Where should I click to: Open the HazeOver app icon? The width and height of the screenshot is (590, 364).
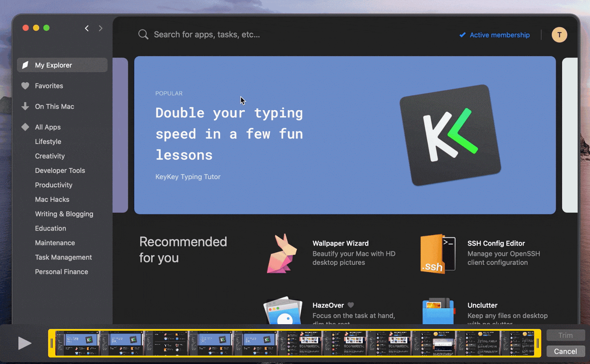click(x=283, y=311)
